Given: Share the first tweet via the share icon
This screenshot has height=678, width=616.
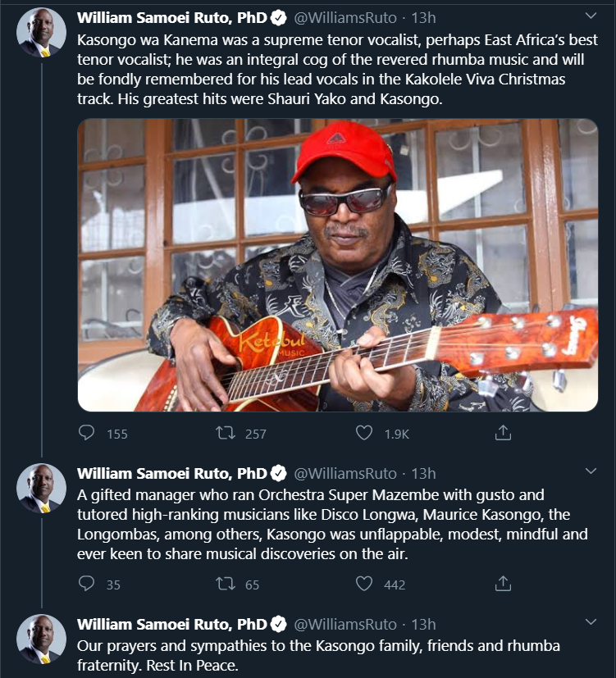Looking at the screenshot, I should [504, 435].
